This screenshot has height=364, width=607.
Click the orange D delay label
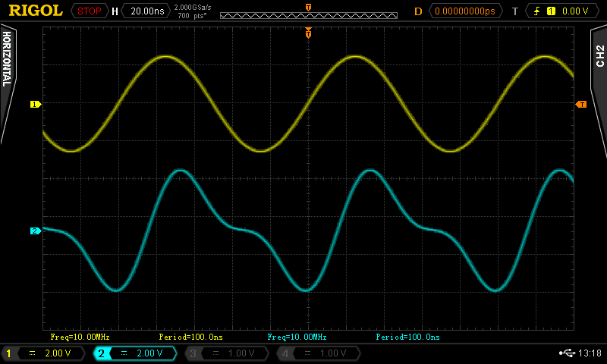418,11
